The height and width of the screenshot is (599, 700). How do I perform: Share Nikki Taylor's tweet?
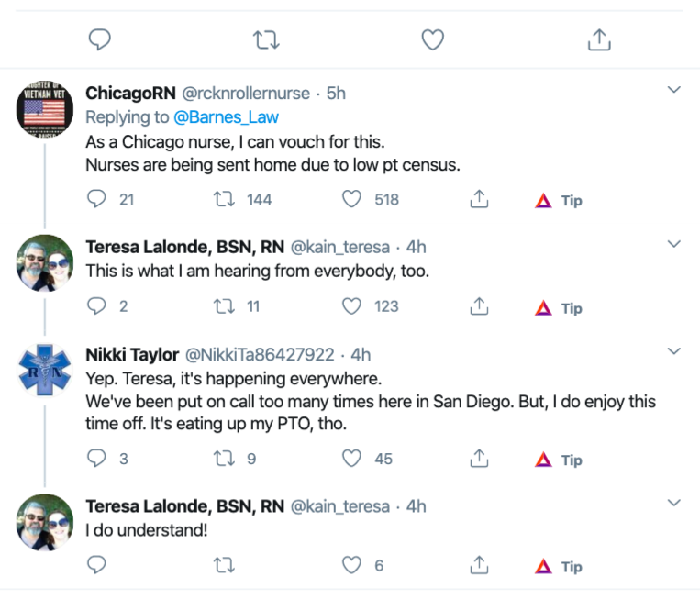tap(478, 459)
